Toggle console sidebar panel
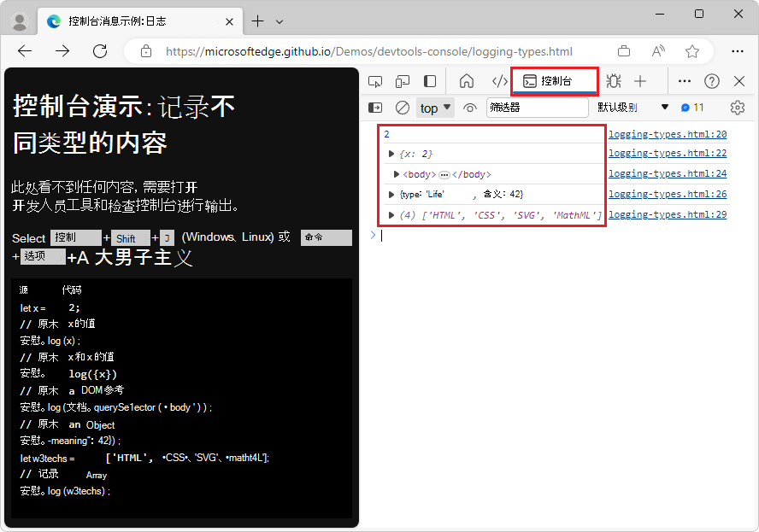This screenshot has height=532, width=759. 375,108
